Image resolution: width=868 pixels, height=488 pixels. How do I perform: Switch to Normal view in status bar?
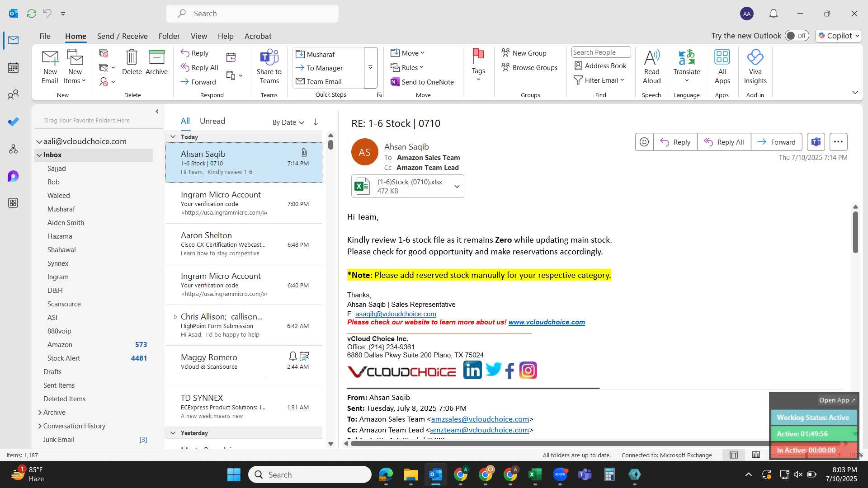(x=734, y=455)
